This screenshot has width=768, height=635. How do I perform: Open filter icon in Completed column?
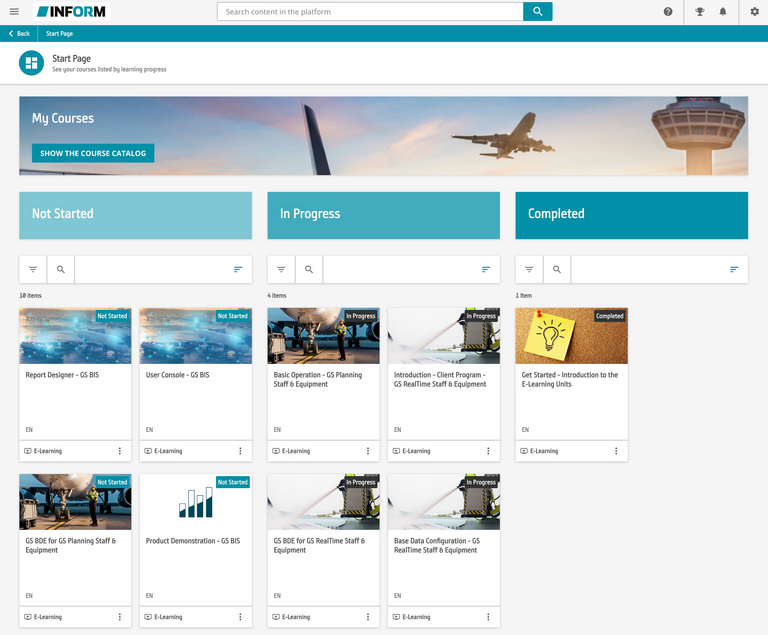pos(529,269)
